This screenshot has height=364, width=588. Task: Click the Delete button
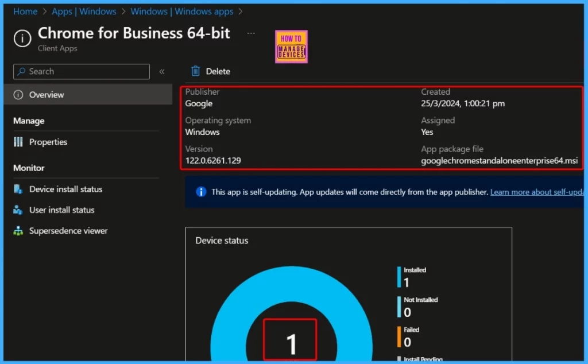210,71
